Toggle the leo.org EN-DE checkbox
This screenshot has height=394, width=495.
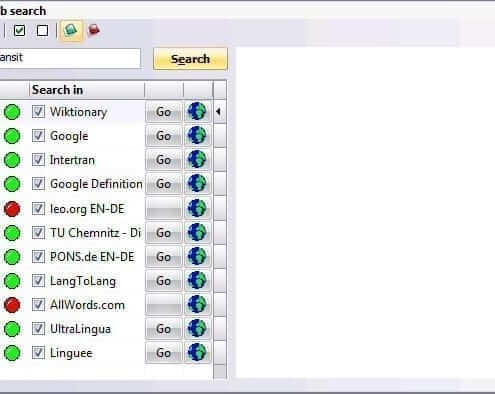click(38, 209)
